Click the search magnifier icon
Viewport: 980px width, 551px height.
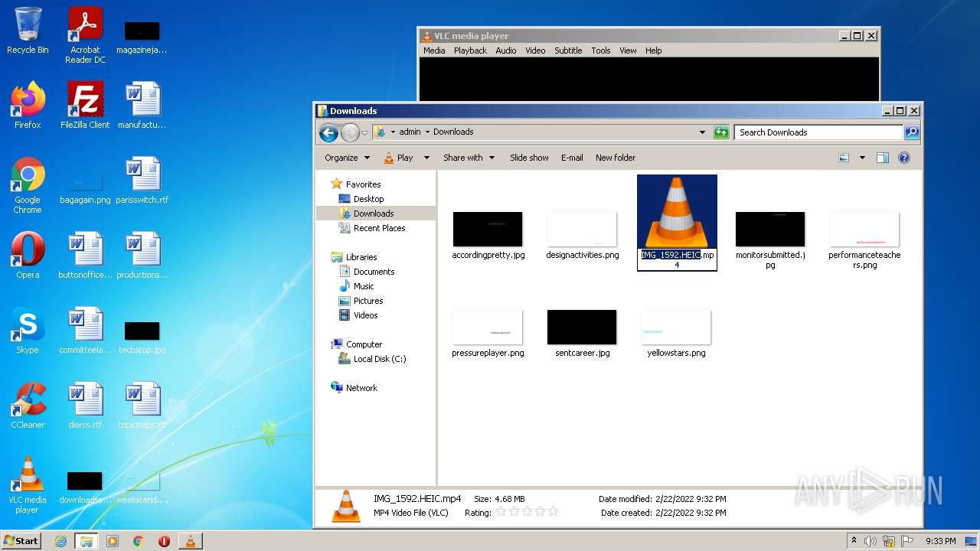point(912,132)
